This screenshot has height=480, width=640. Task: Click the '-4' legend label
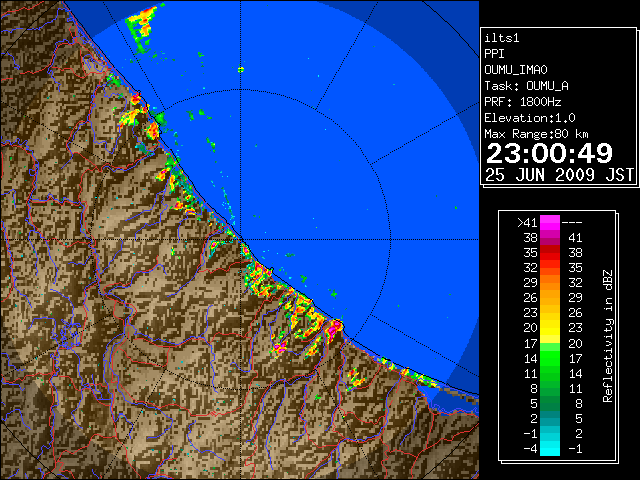tap(530, 448)
